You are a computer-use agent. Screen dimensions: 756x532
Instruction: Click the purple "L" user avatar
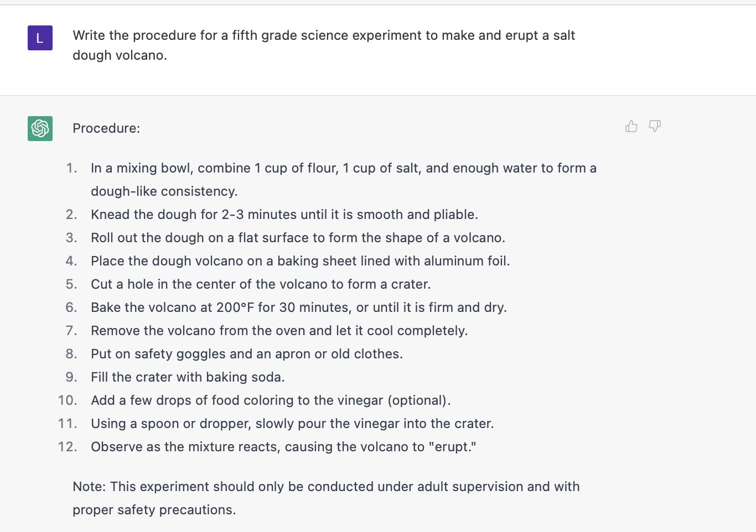click(x=40, y=38)
